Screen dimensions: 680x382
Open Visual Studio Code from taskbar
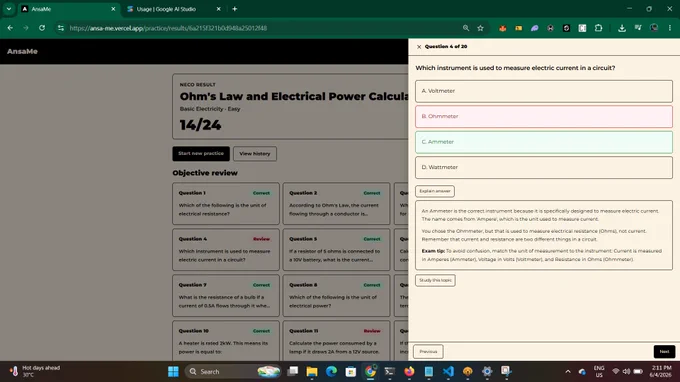[x=448, y=372]
